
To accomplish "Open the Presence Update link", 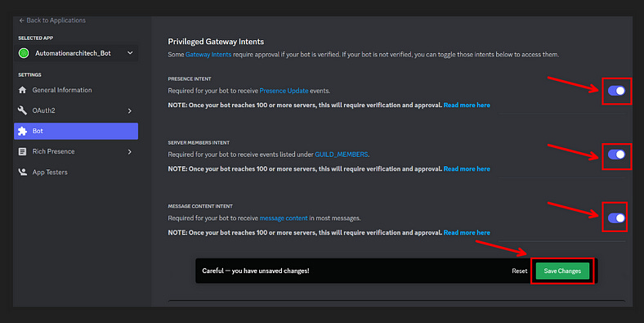I will click(284, 91).
